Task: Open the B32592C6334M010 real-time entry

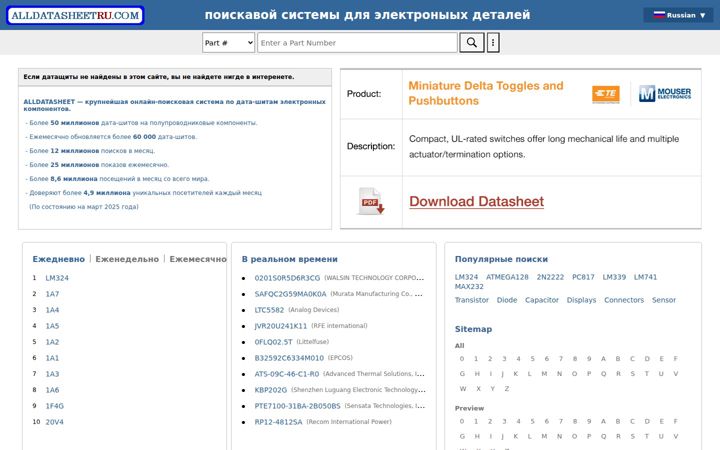Action: 289,358
